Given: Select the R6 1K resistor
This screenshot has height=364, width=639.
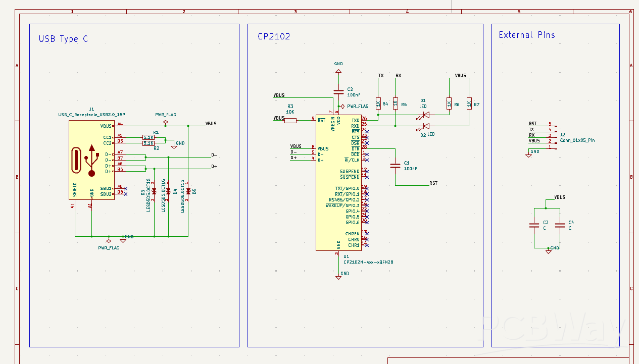Looking at the screenshot, I should tap(449, 103).
